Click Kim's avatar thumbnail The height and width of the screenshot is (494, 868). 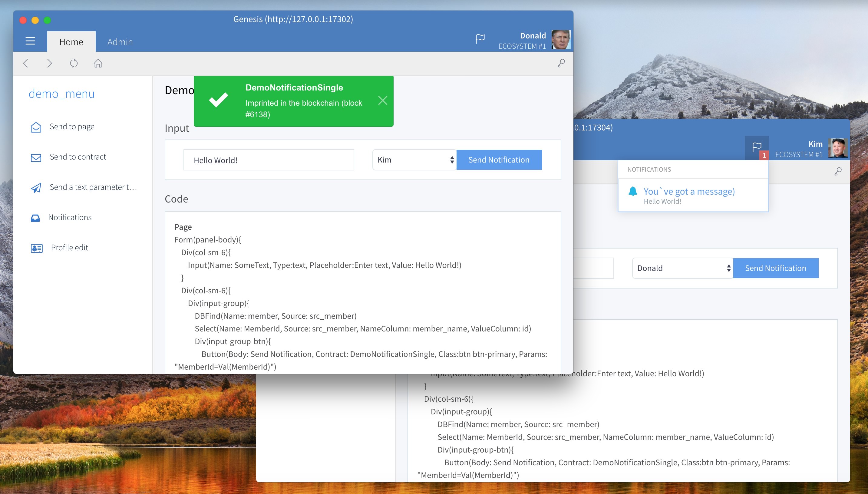coord(838,148)
